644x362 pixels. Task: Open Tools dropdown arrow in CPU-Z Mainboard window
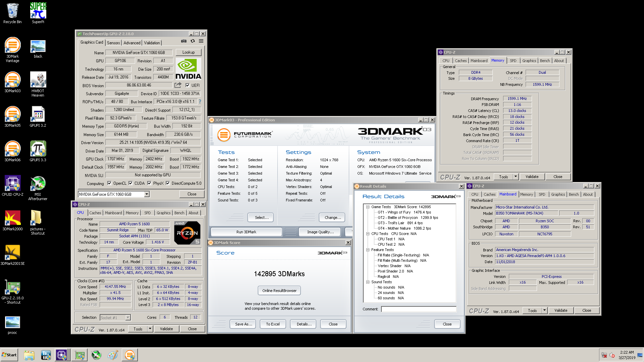click(544, 310)
